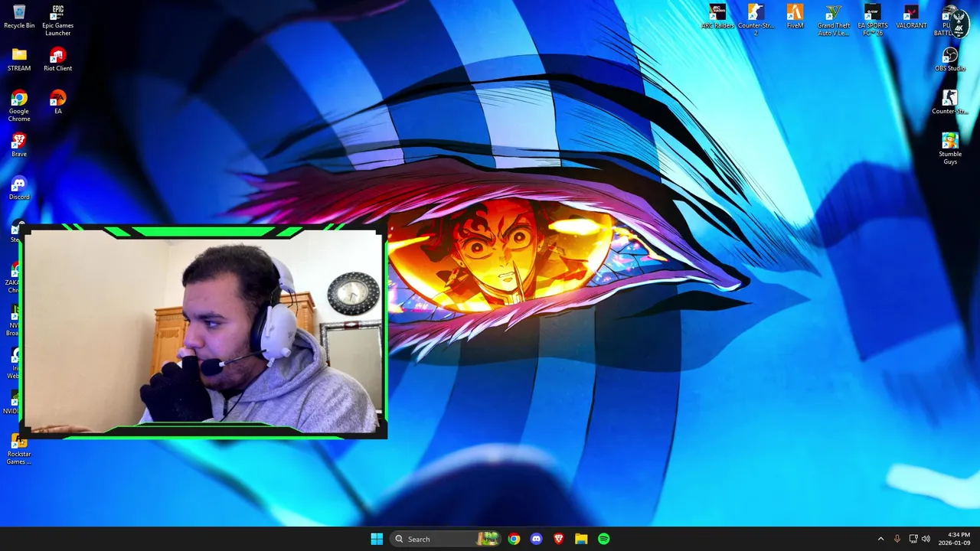Select the EA app desktop icon
980x551 pixels.
pyautogui.click(x=57, y=103)
